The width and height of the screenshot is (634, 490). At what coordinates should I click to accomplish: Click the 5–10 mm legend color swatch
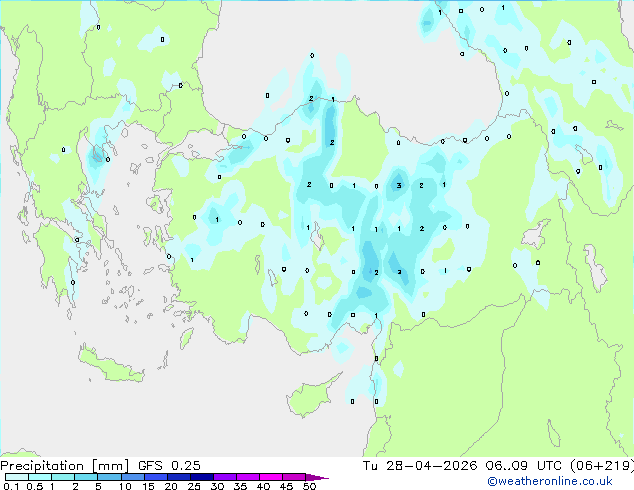[x=109, y=477]
